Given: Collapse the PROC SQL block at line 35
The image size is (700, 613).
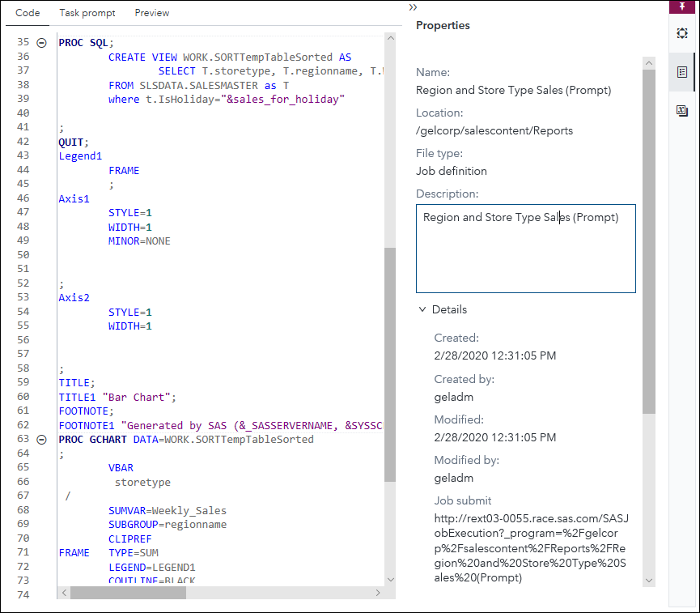Looking at the screenshot, I should pyautogui.click(x=41, y=43).
